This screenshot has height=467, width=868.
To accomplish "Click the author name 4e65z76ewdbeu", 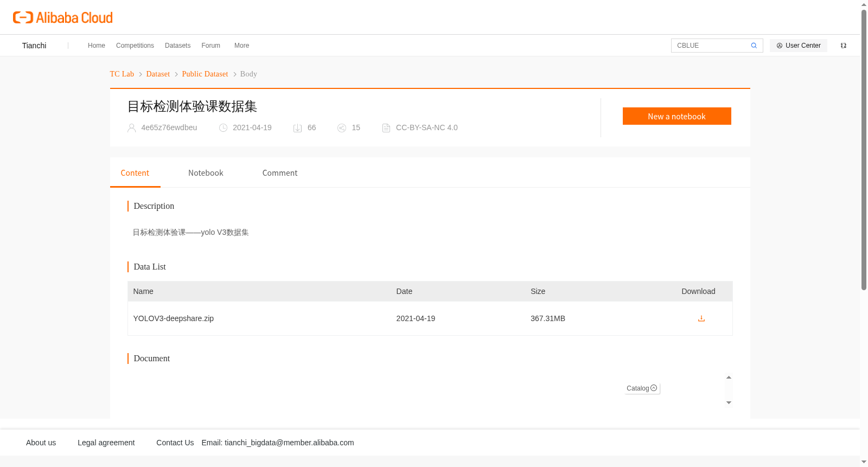I will coord(169,128).
